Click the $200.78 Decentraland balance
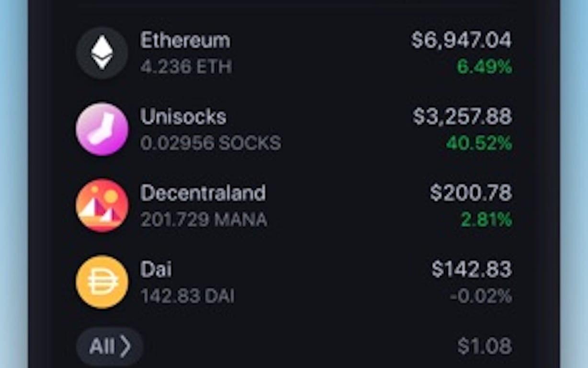Screen dimensions: 588x368 pyautogui.click(x=471, y=193)
